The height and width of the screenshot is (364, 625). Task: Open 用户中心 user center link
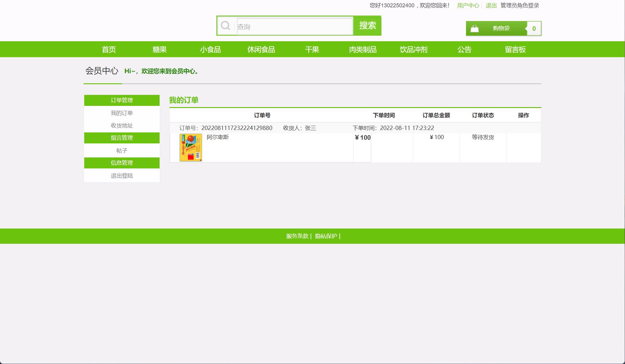pos(468,5)
